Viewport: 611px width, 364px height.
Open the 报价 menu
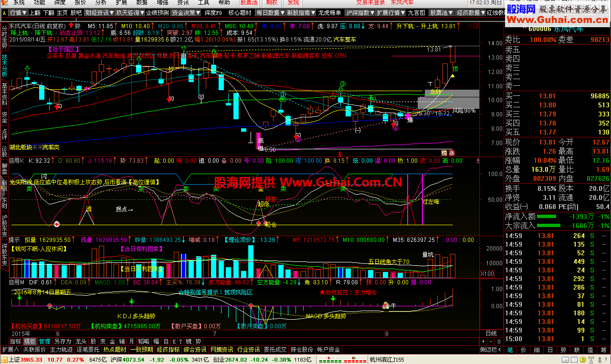[81, 3]
